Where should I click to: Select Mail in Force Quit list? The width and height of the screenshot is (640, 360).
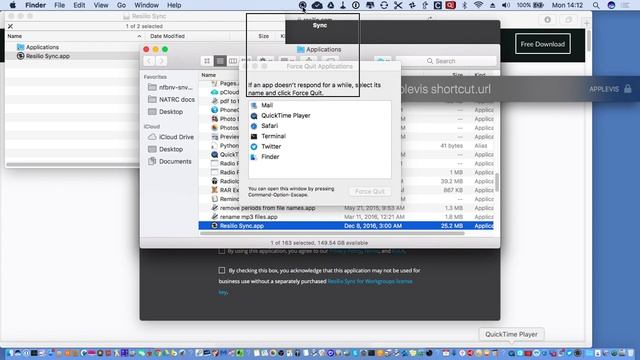click(320, 105)
